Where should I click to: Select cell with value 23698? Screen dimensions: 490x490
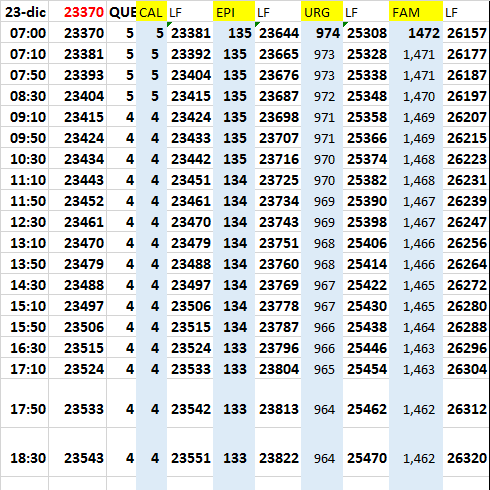[278, 117]
